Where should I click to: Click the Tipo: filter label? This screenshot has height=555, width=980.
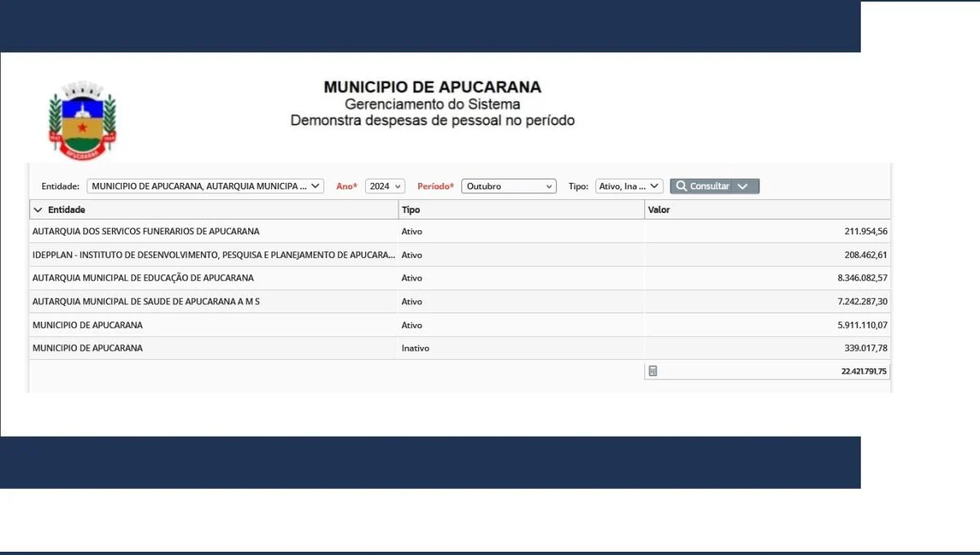578,186
